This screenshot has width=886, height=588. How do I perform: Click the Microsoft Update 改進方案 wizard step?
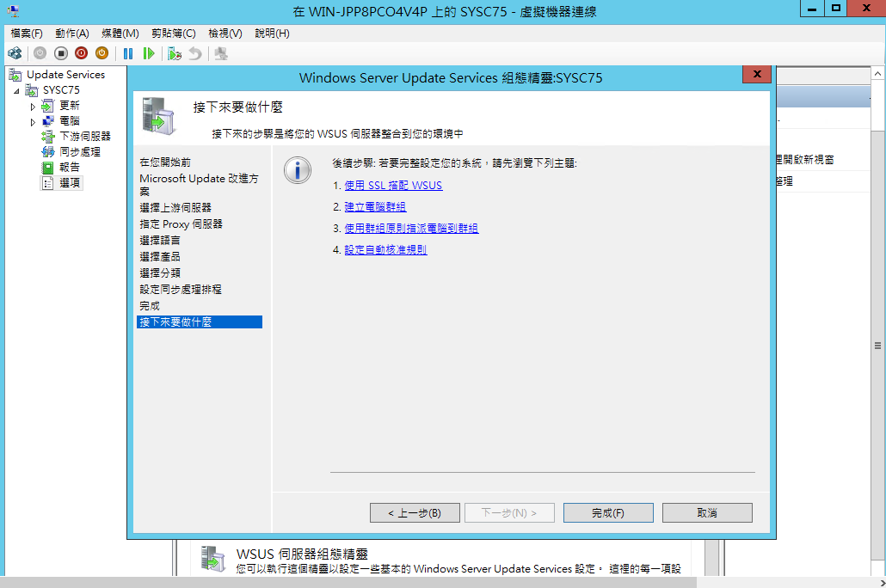point(199,185)
